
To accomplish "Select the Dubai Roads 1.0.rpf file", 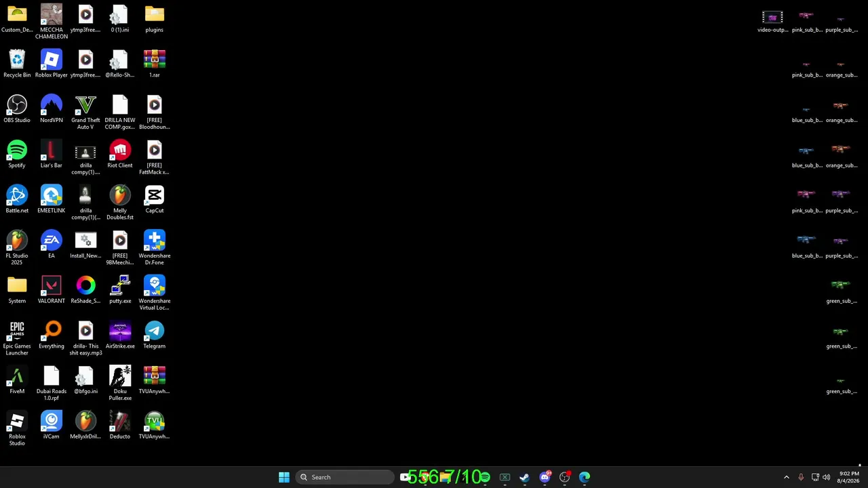I will (x=52, y=384).
